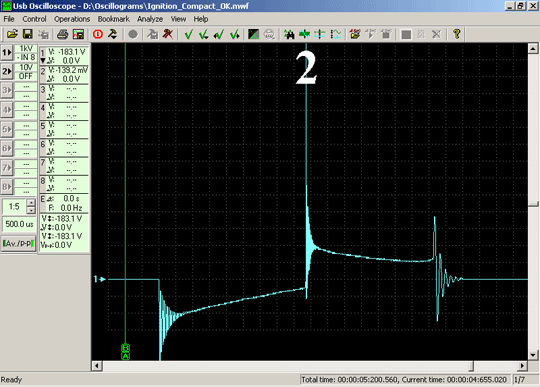Increase the 1:5 scale with up arrow
This screenshot has width=540, height=387.
click(31, 202)
